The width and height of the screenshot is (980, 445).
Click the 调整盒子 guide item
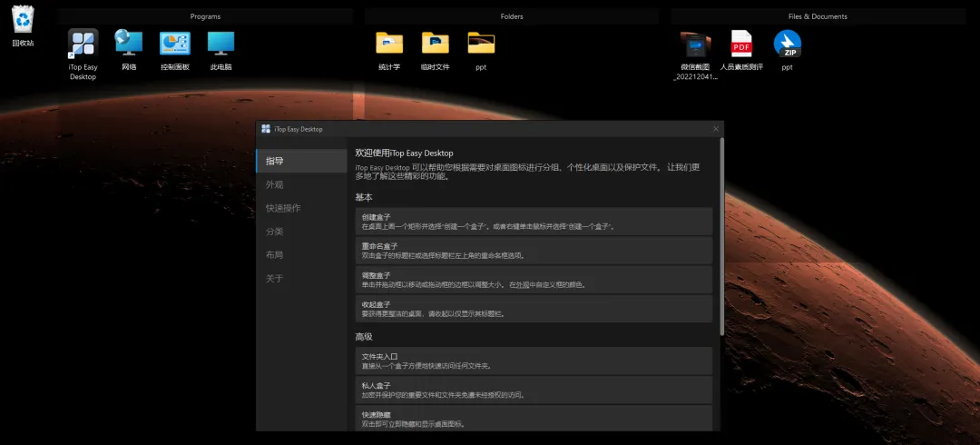pos(534,280)
